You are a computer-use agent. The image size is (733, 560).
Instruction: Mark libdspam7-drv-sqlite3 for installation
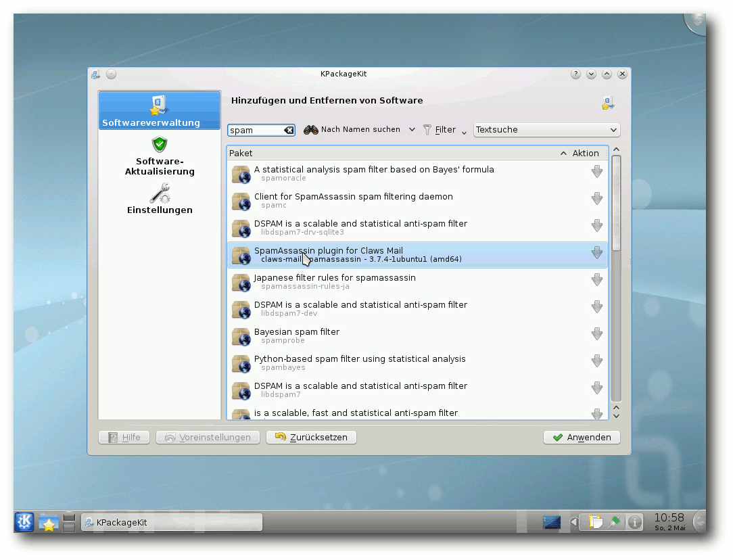(x=596, y=225)
